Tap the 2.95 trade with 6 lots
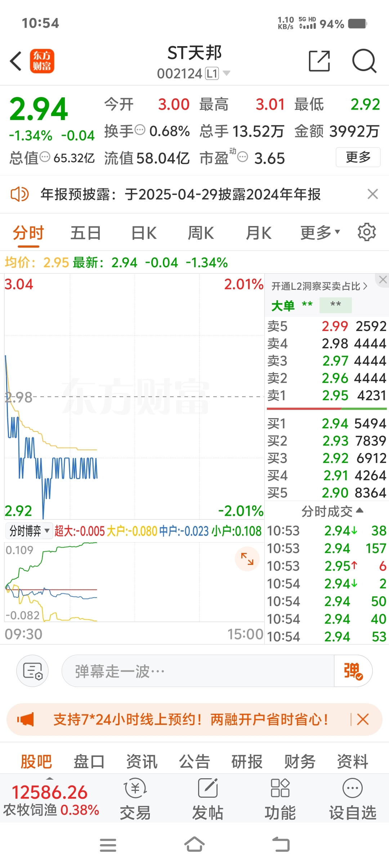This screenshot has height=868, width=389. tap(327, 566)
